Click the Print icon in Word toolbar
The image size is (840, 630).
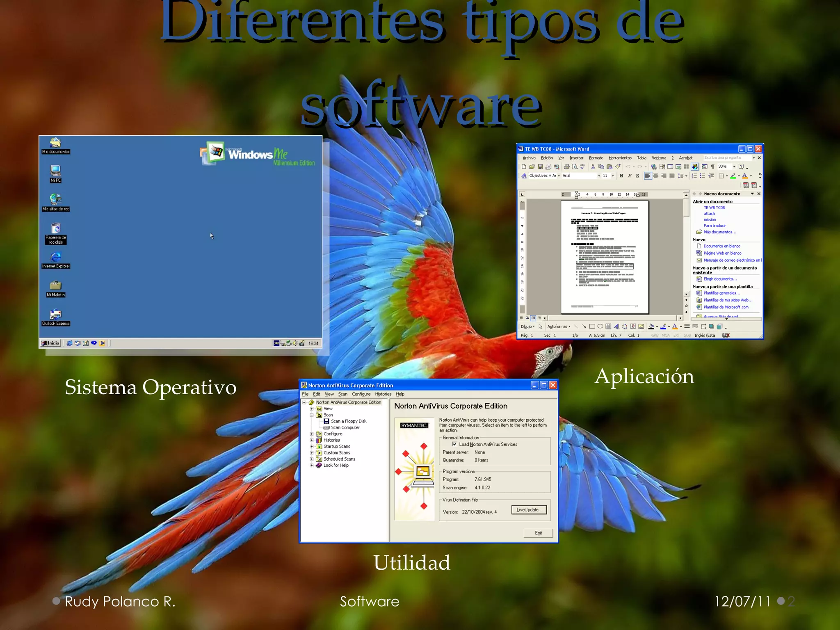[x=566, y=167]
